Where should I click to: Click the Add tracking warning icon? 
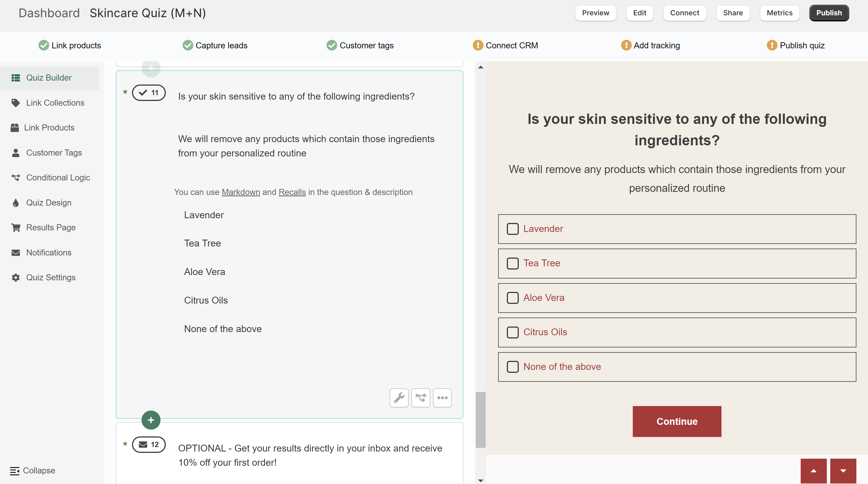coord(626,45)
